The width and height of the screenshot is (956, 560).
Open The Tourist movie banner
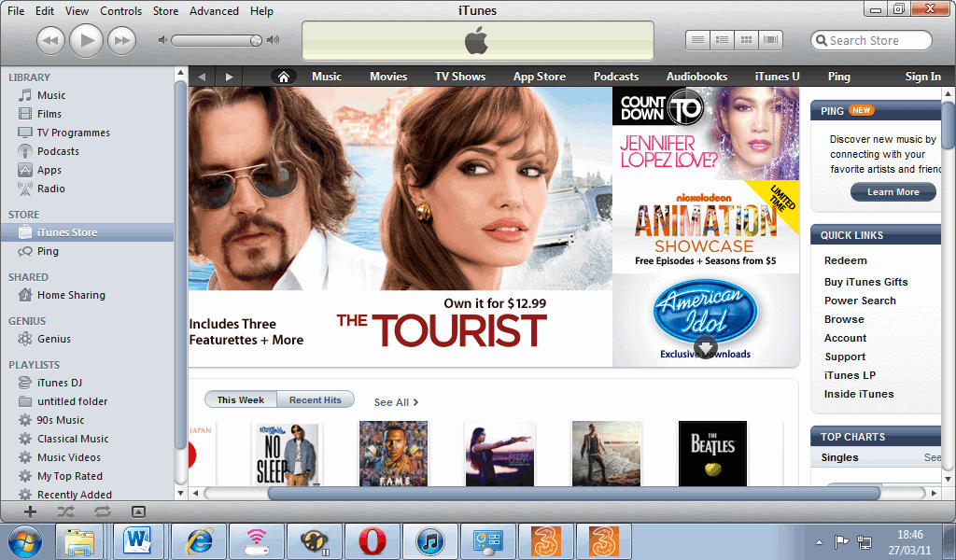pyautogui.click(x=400, y=227)
